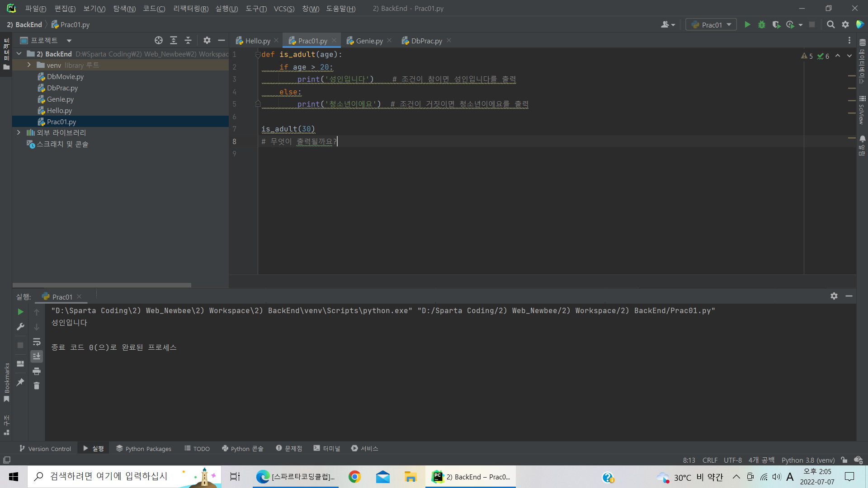Click the locate-file target icon in project panel
Viewport: 868px width, 488px height.
click(x=159, y=41)
